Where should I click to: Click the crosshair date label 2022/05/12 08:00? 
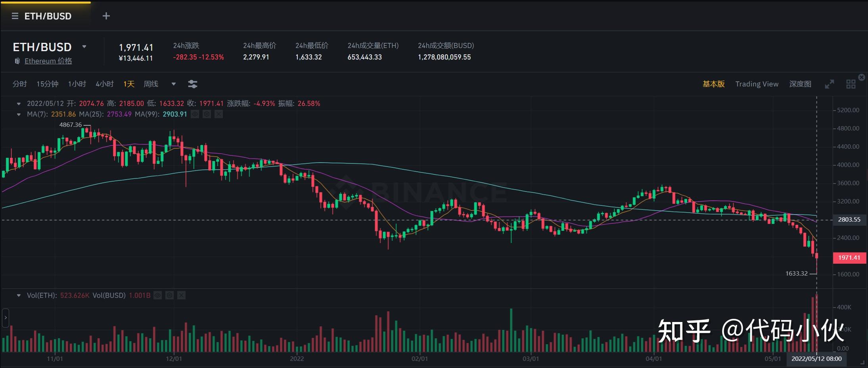pos(816,359)
